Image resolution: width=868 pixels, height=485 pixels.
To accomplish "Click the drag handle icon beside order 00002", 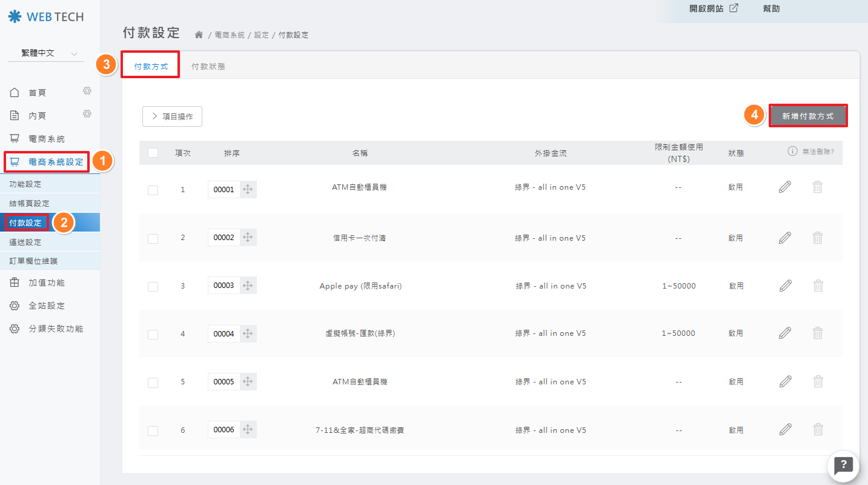I will [x=248, y=238].
